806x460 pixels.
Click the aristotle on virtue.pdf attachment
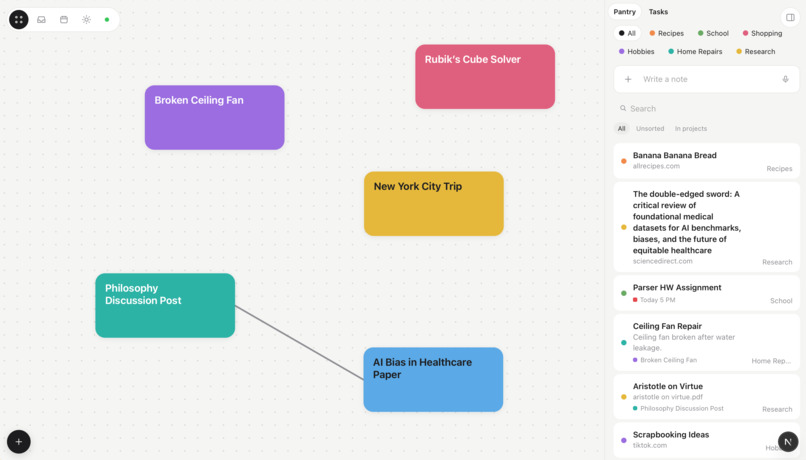point(667,397)
